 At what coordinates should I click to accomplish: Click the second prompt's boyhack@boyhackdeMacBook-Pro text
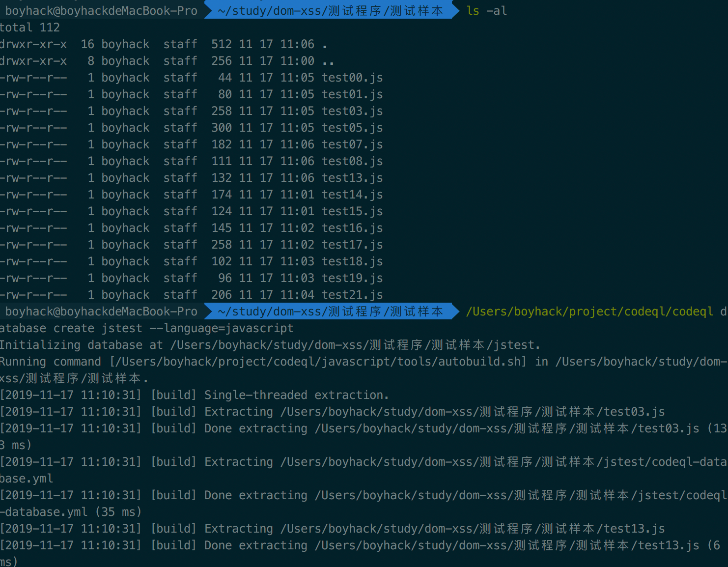(x=101, y=312)
